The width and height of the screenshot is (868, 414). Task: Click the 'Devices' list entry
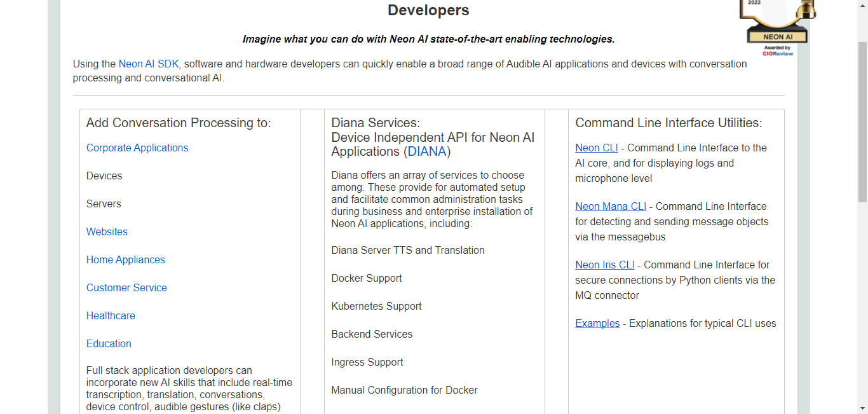(104, 176)
